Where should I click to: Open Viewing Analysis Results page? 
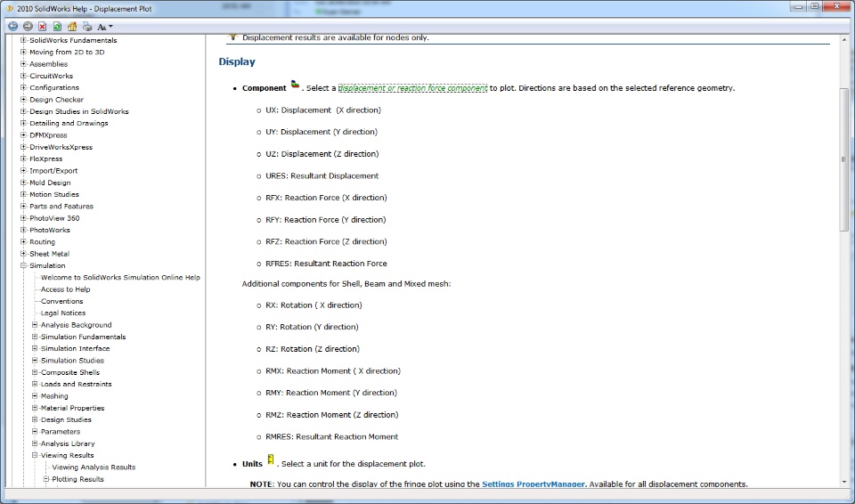[94, 467]
